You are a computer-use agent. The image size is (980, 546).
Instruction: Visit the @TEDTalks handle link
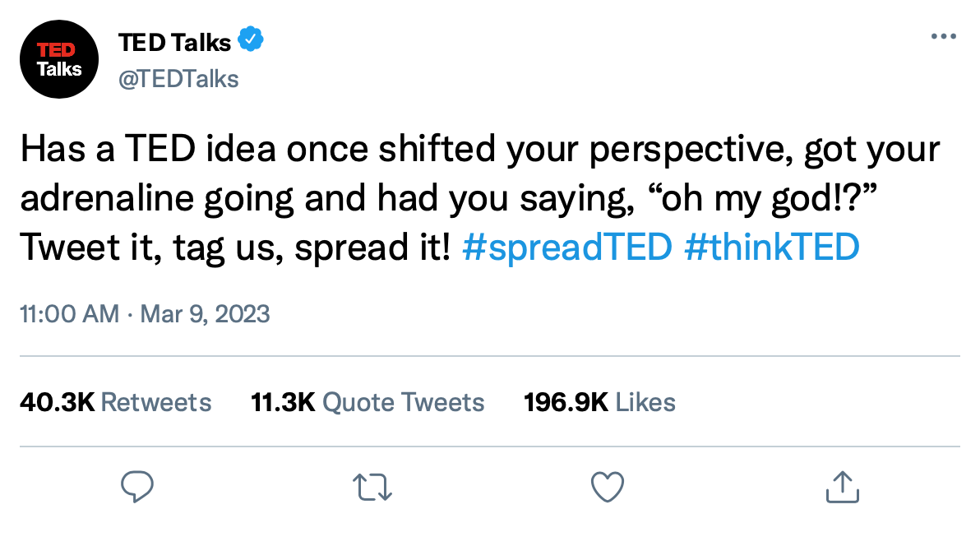[x=178, y=78]
